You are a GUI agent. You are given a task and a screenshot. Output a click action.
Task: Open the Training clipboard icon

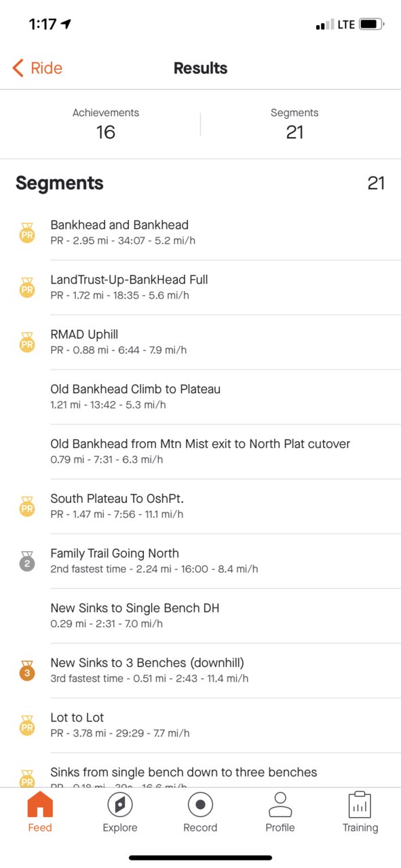[x=360, y=806]
